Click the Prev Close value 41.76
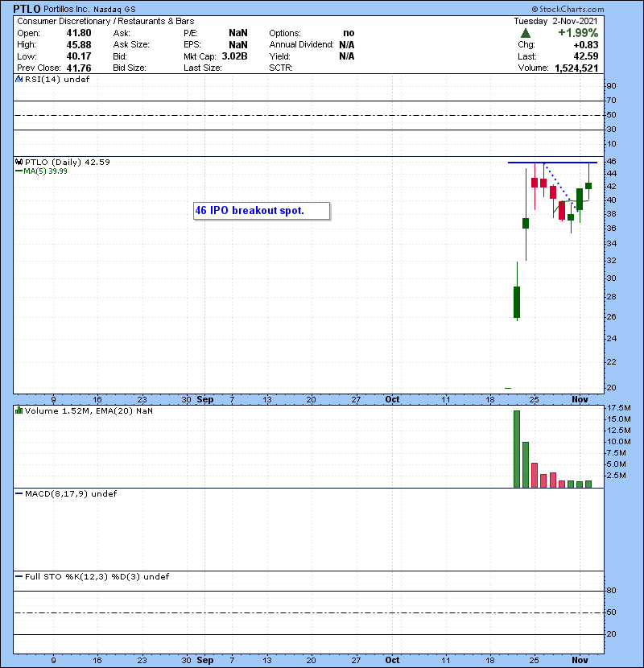Image resolution: width=644 pixels, height=668 pixels. 79,68
